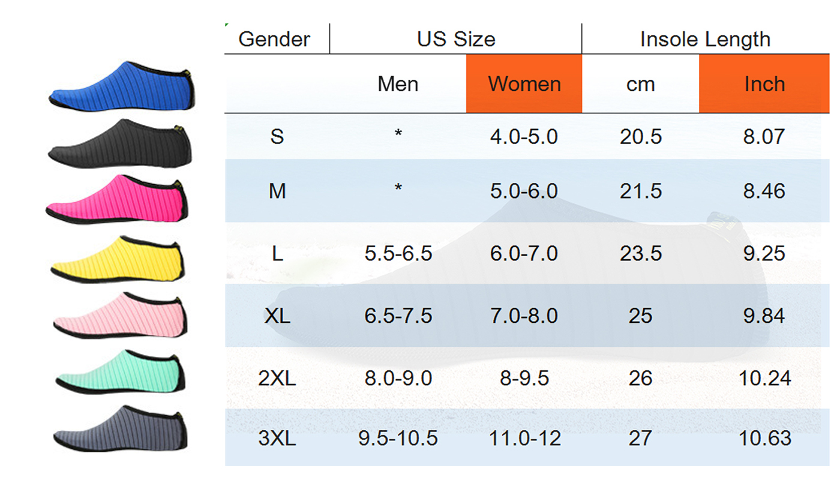Choose the hot pink shoe image
The image size is (840, 504).
pyautogui.click(x=118, y=199)
